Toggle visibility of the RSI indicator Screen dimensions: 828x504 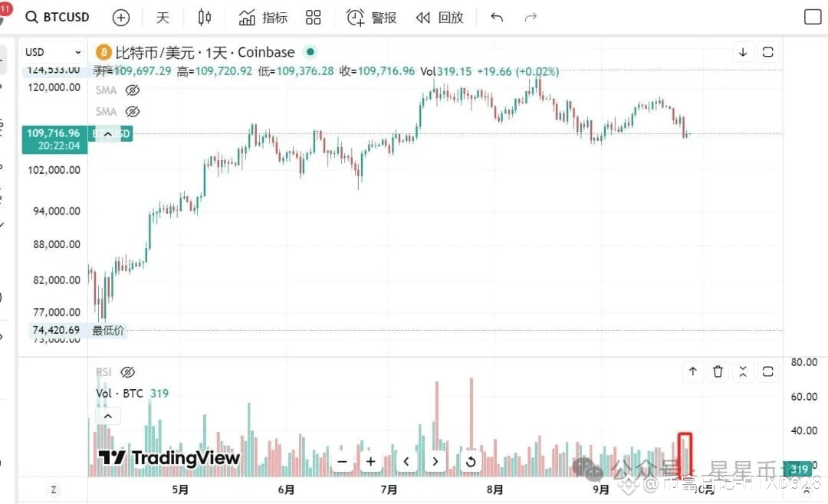[128, 372]
